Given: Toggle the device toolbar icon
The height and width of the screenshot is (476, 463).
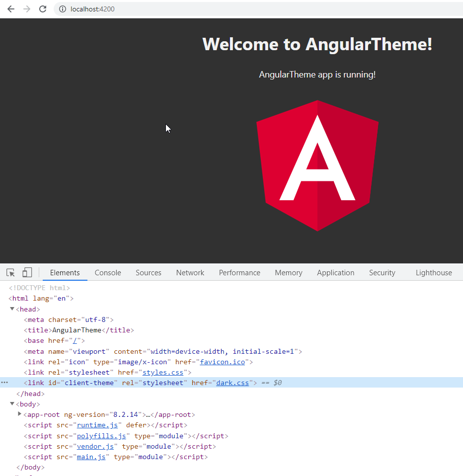Looking at the screenshot, I should click(27, 272).
